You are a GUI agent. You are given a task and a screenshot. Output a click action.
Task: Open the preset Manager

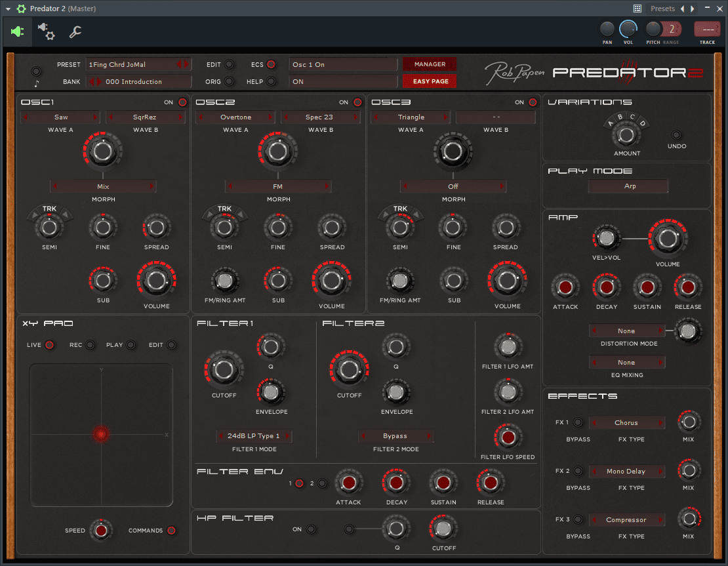coord(430,64)
